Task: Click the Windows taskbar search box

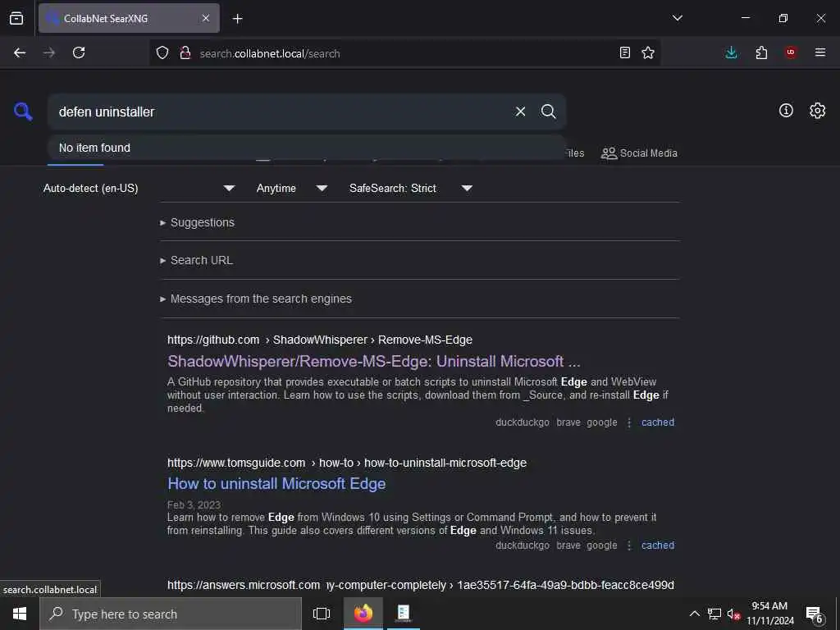Action: (x=171, y=614)
